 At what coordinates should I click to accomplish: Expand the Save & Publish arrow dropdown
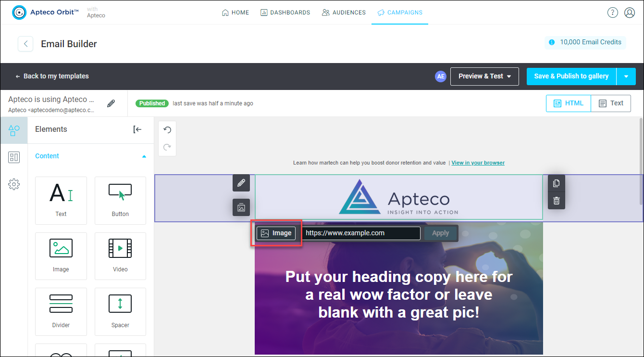tap(626, 76)
